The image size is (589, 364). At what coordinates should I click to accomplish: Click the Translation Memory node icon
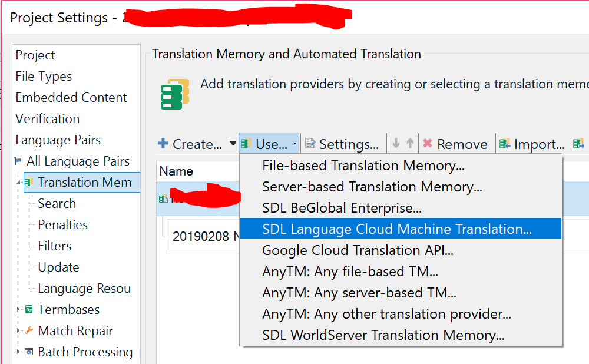pos(29,183)
